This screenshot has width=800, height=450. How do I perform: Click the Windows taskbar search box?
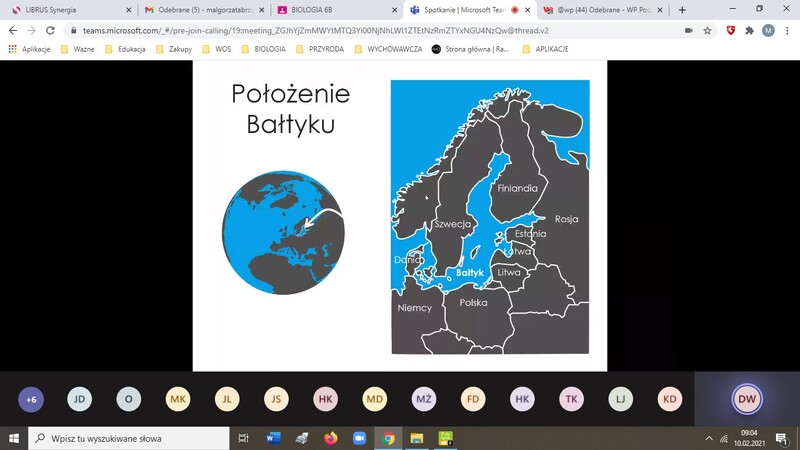[x=130, y=438]
